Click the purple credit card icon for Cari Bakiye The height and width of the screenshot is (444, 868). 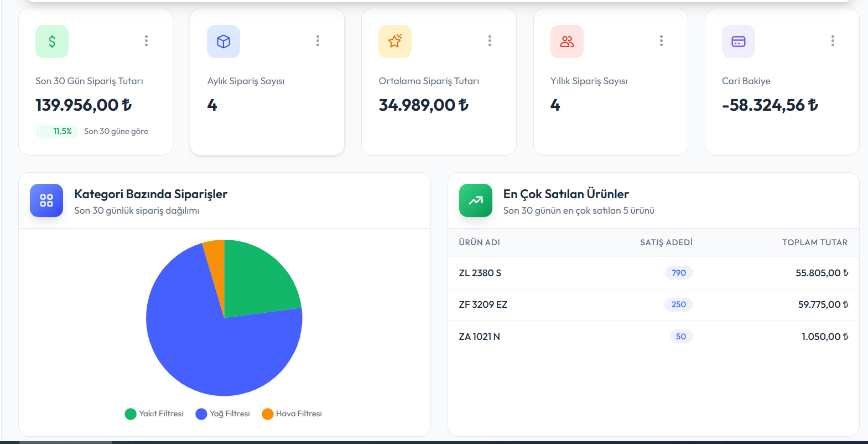point(739,42)
